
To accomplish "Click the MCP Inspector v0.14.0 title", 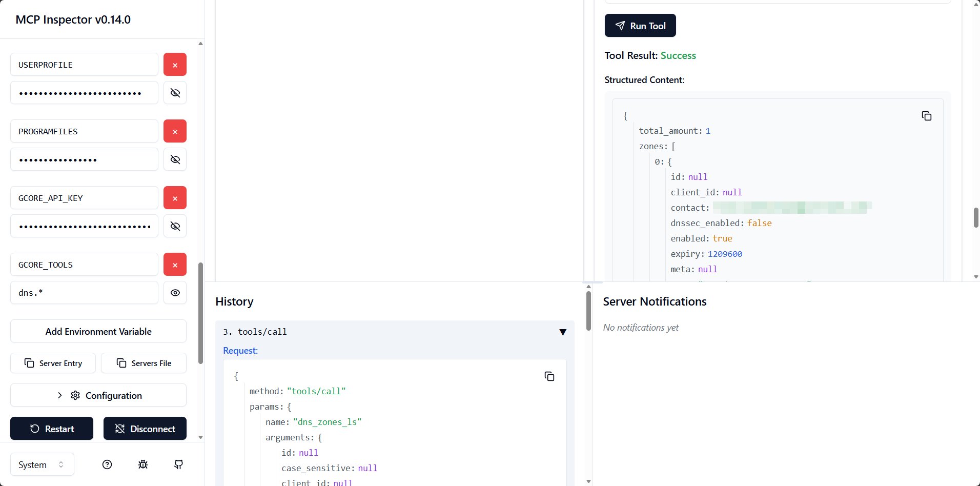I will coord(73,19).
